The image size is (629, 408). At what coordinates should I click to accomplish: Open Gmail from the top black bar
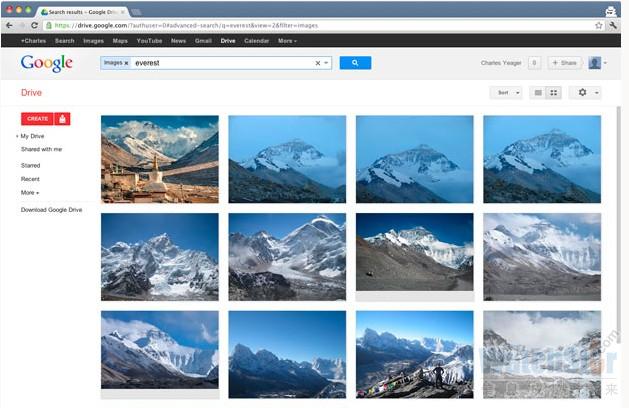coord(202,41)
